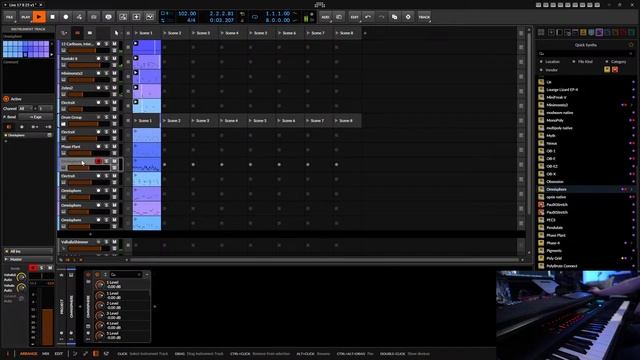Switch to the ARRANGE view tab

28,354
